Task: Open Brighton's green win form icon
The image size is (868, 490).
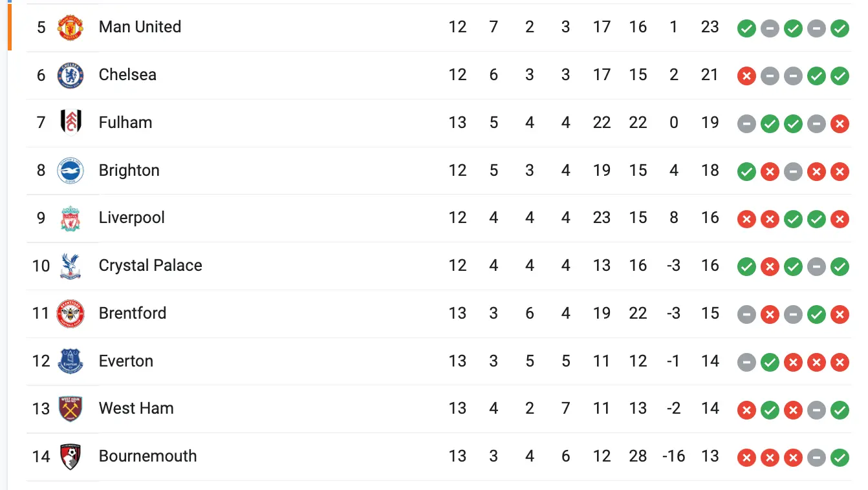Action: pos(746,171)
